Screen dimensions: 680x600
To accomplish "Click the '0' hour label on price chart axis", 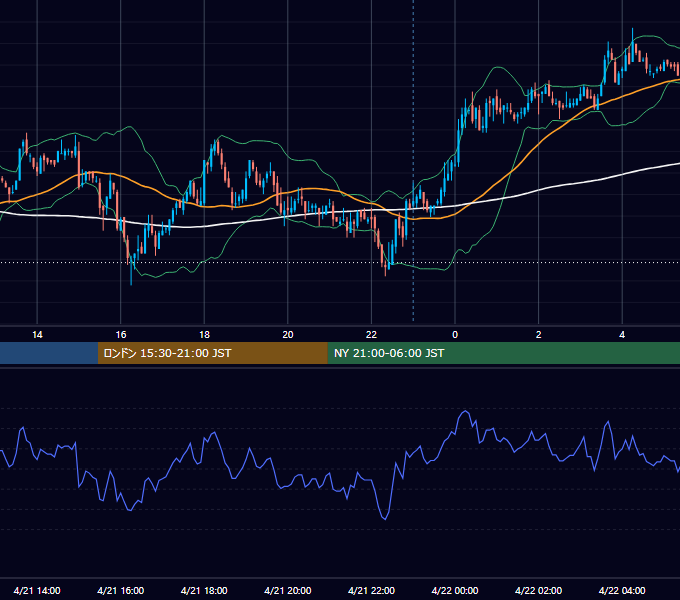I will pos(455,334).
